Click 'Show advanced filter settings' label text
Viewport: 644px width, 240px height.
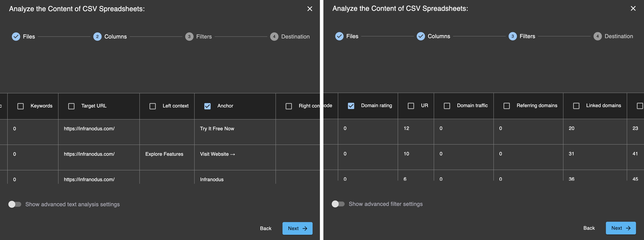pos(386,204)
